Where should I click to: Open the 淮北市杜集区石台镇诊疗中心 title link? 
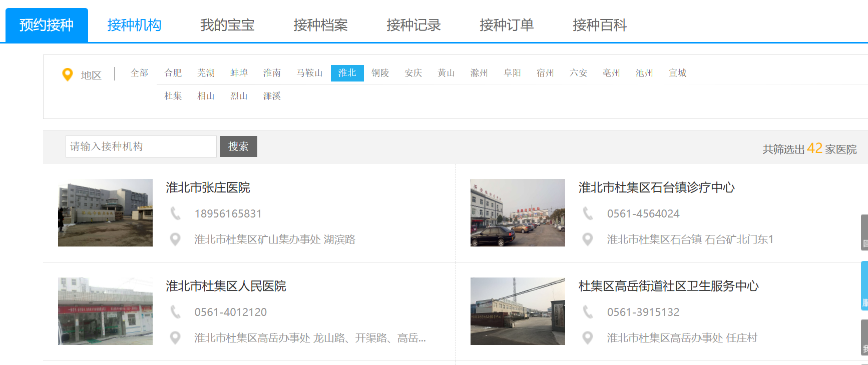[656, 187]
